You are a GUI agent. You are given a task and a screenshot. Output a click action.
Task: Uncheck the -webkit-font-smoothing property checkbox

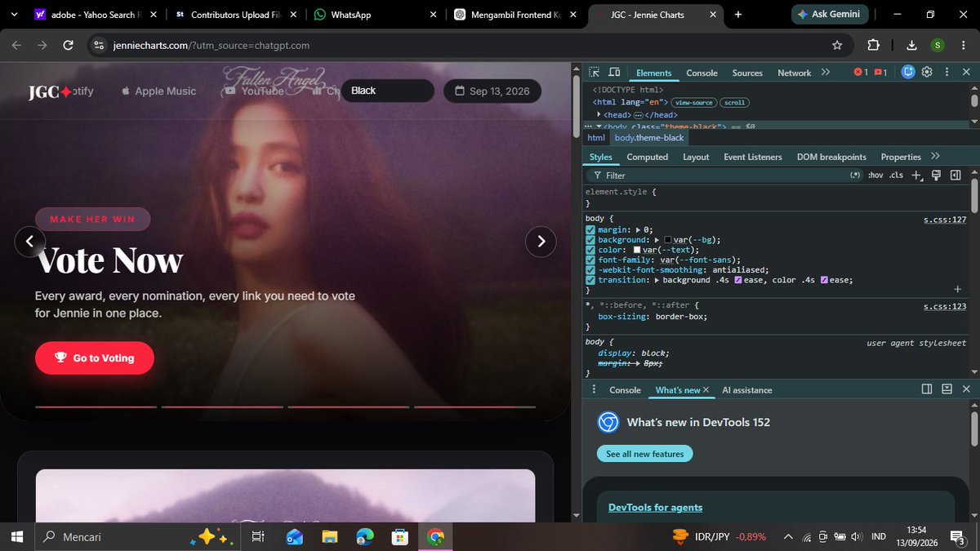[x=590, y=269]
